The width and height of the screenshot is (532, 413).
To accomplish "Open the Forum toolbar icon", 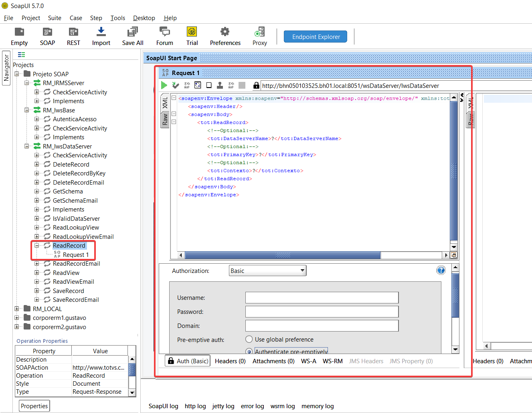I will point(164,32).
